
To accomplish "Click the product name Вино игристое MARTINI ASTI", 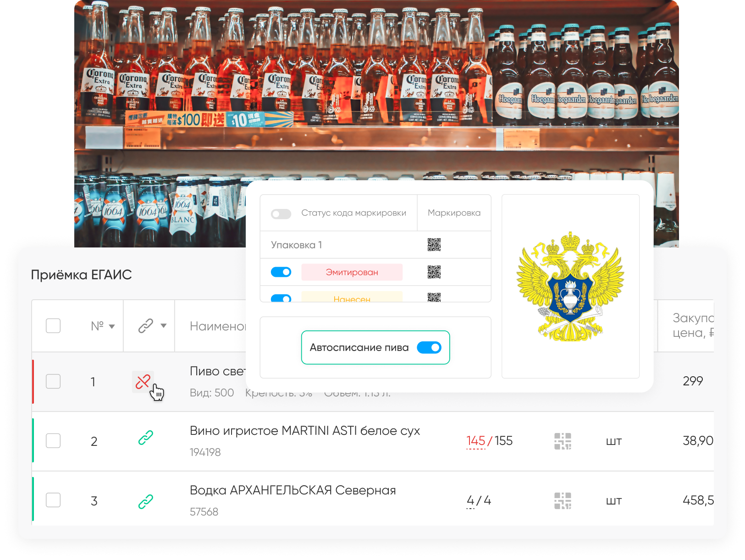I will coord(305,431).
